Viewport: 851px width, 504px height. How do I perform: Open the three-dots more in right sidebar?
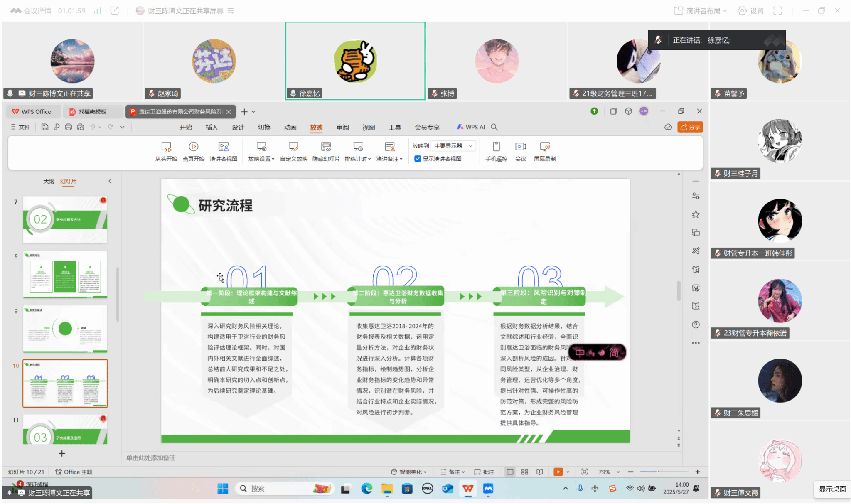click(x=696, y=343)
